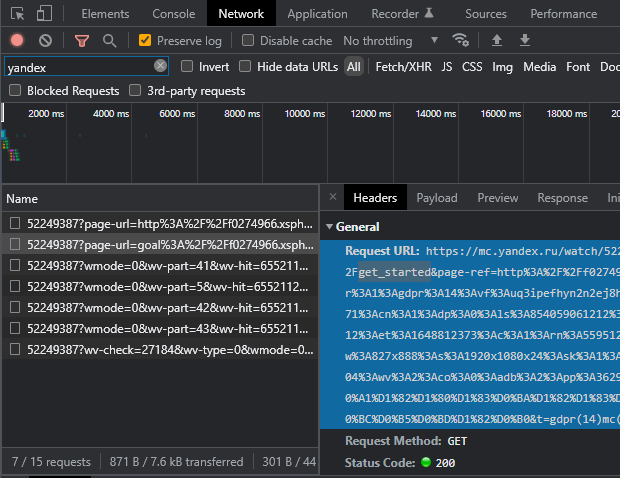Open the Payload detail tab
This screenshot has height=478, width=620.
tap(437, 197)
